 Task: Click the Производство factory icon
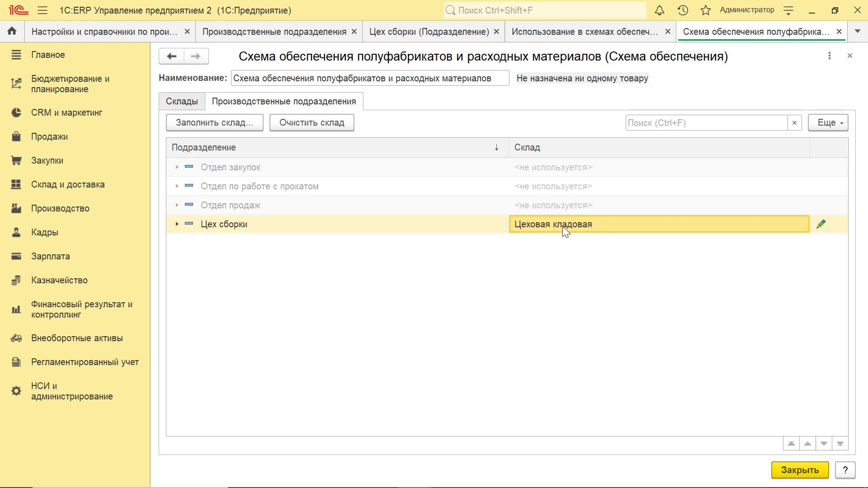pyautogui.click(x=16, y=208)
